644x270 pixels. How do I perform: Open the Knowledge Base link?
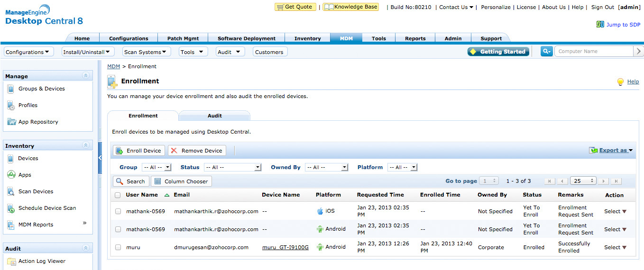[351, 7]
